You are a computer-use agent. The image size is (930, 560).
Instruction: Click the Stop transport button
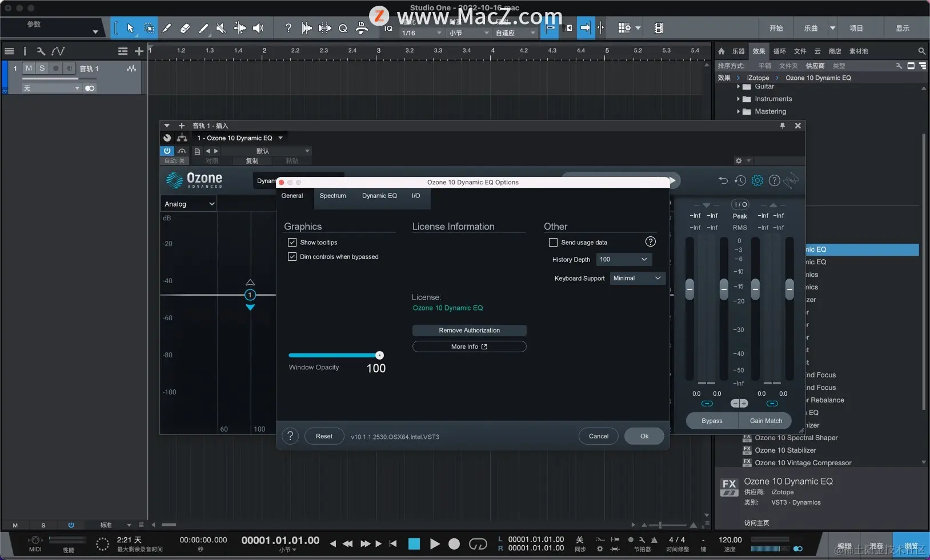[414, 544]
